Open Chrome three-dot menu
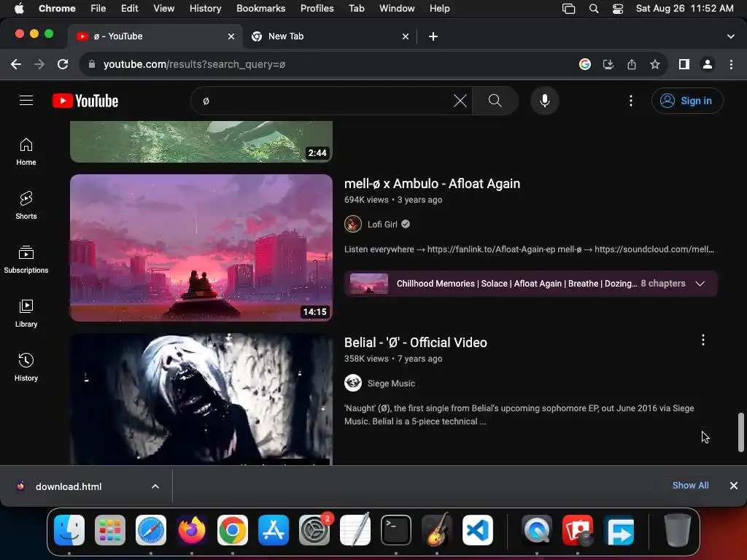The image size is (747, 560). 731,64
